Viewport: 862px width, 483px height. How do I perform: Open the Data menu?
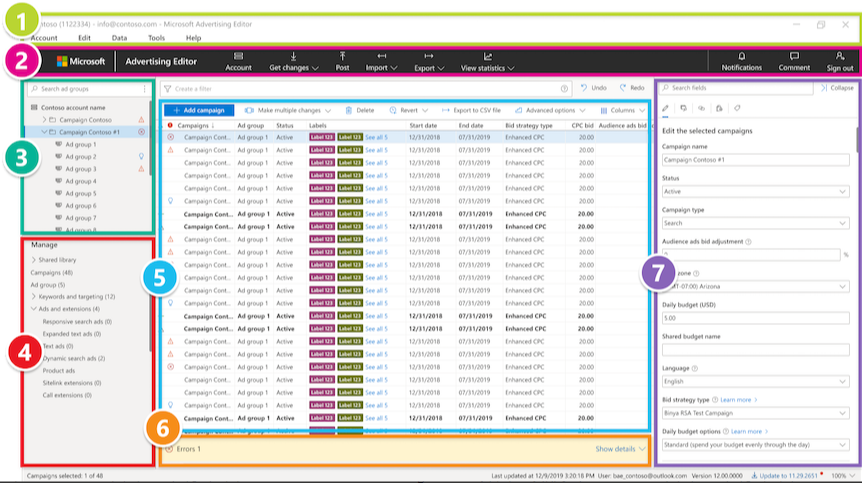point(119,38)
